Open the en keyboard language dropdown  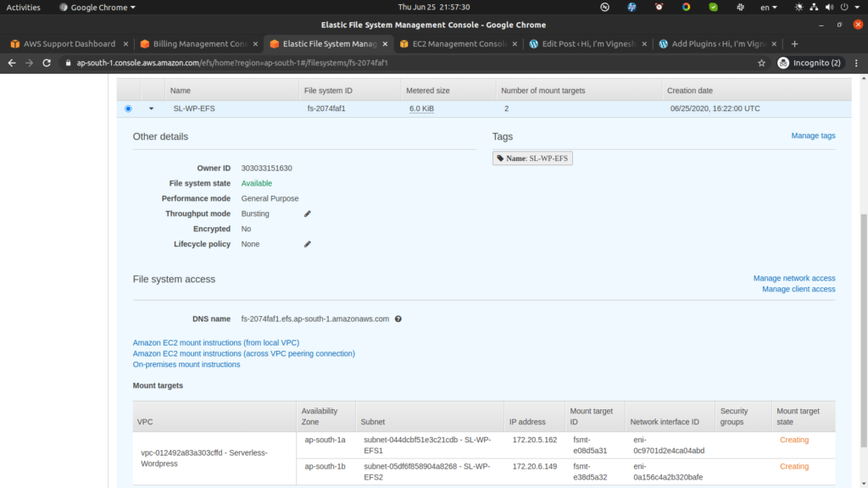[x=768, y=7]
